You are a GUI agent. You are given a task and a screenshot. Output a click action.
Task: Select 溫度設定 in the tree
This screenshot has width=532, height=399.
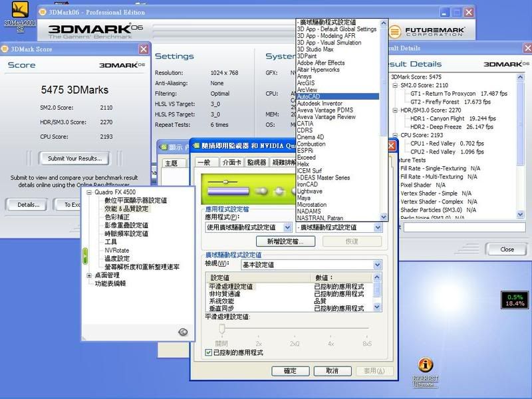coord(117,259)
